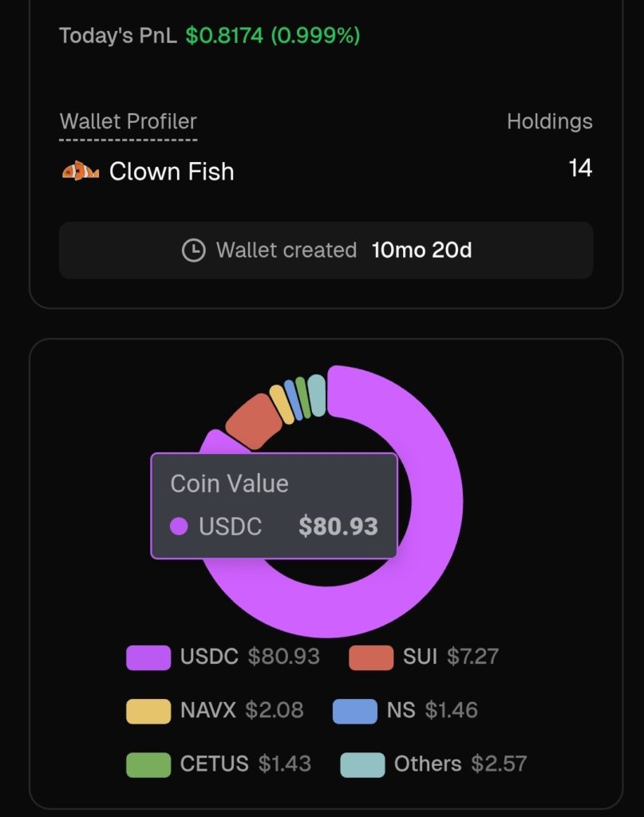The width and height of the screenshot is (644, 817).
Task: Open the Wallet Profiler underlined label
Action: pyautogui.click(x=128, y=122)
